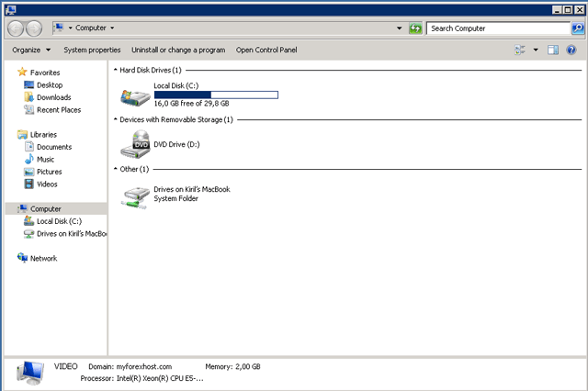The height and width of the screenshot is (391, 588).
Task: Collapse the Devices with Removable Storage group
Action: [116, 119]
